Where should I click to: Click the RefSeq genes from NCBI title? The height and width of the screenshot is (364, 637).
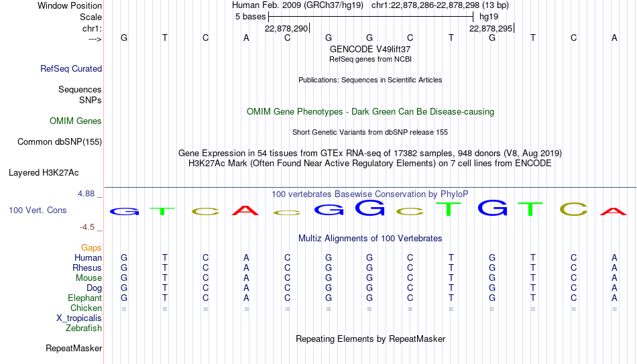tap(371, 59)
